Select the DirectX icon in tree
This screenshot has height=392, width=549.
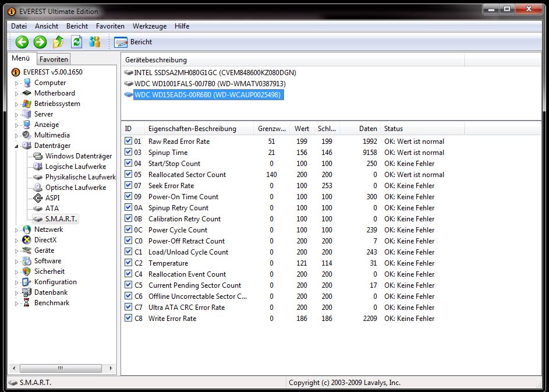click(x=27, y=240)
